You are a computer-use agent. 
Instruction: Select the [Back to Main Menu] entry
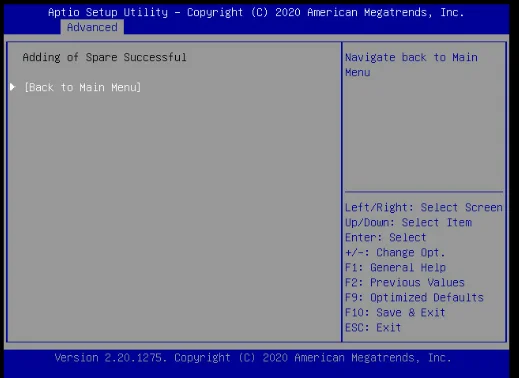click(x=83, y=87)
